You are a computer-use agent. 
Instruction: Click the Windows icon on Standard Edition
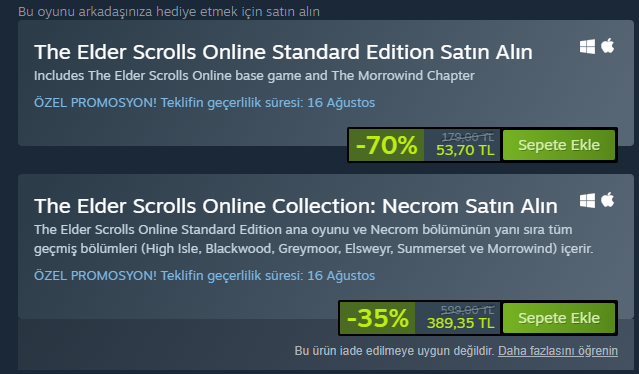click(x=587, y=46)
